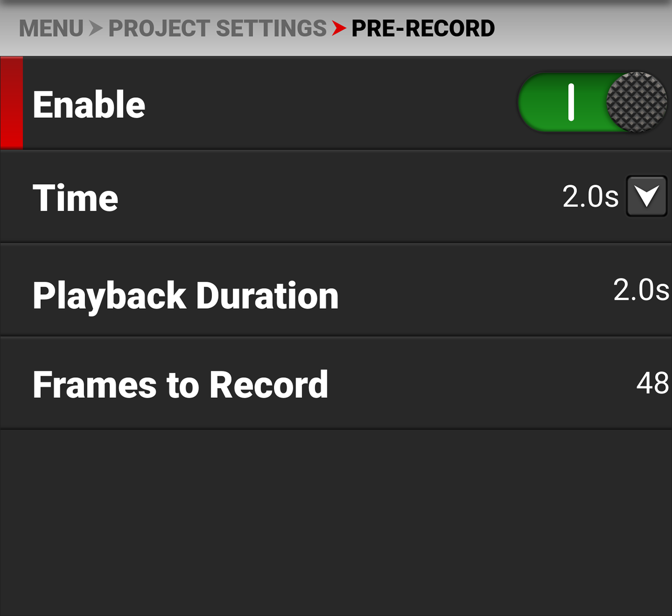Click the green track of the Enable toggle
672x616 pixels.
click(x=544, y=102)
